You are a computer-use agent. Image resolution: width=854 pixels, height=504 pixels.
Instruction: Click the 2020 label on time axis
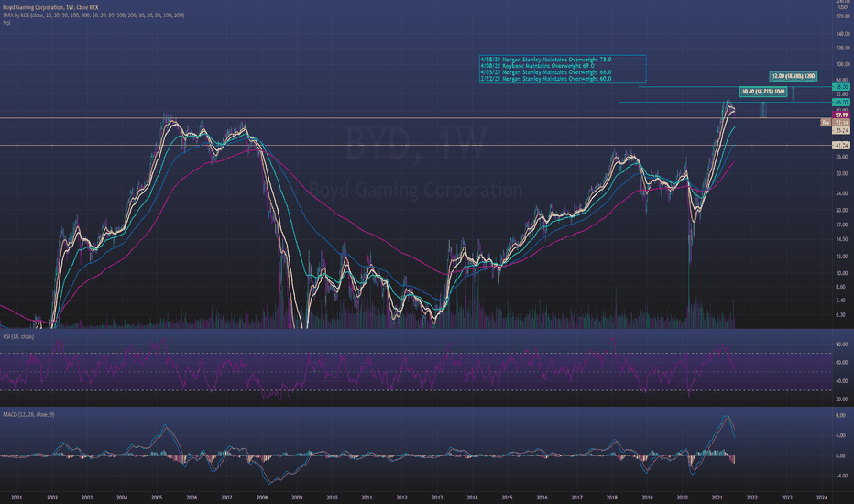682,498
